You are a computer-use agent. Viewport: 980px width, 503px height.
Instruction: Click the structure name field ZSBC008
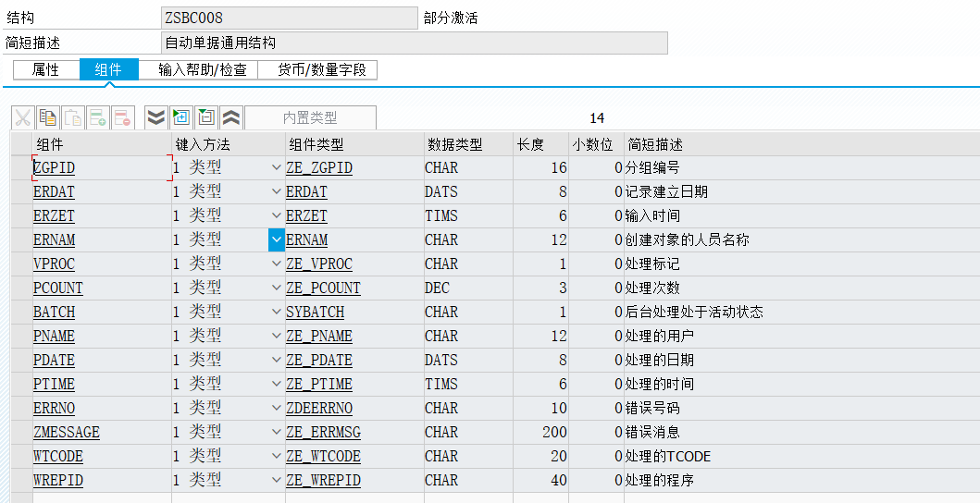click(290, 18)
